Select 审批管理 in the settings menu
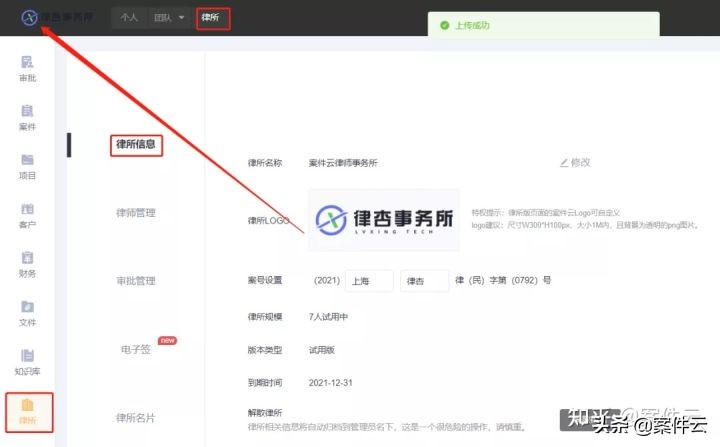The height and width of the screenshot is (447, 720). pos(136,281)
